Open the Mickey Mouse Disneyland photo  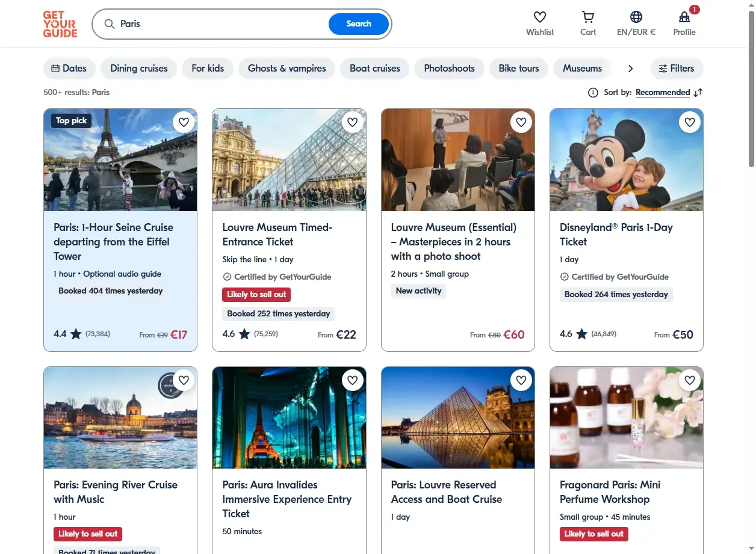627,160
